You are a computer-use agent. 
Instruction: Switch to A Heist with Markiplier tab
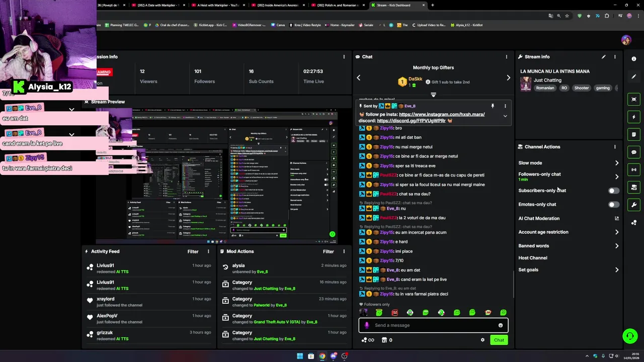tap(218, 5)
